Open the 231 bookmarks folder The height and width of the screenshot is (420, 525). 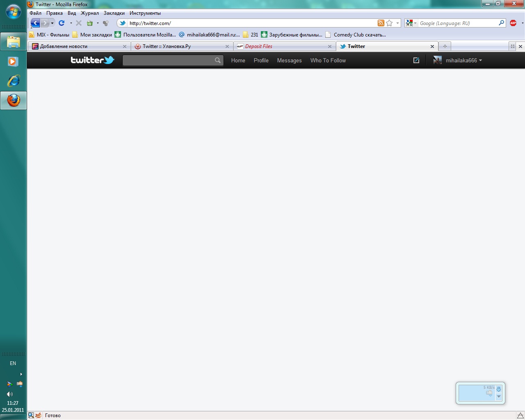point(251,35)
